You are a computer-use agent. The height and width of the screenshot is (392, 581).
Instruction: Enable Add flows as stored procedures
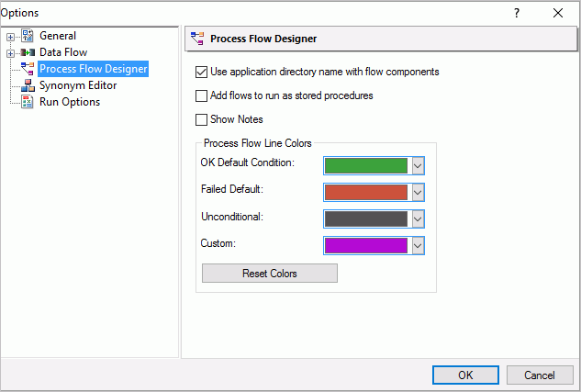click(201, 95)
